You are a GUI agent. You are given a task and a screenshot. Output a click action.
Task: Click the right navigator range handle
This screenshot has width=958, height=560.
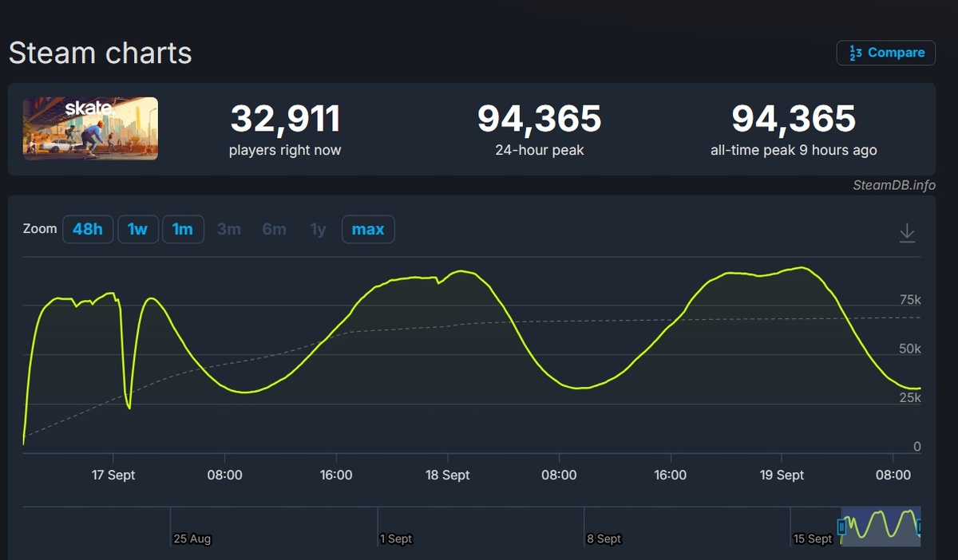point(918,526)
